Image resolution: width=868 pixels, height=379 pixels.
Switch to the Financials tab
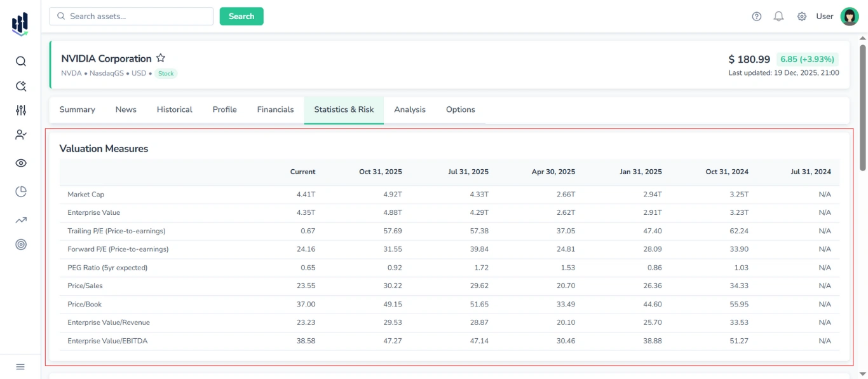click(275, 109)
